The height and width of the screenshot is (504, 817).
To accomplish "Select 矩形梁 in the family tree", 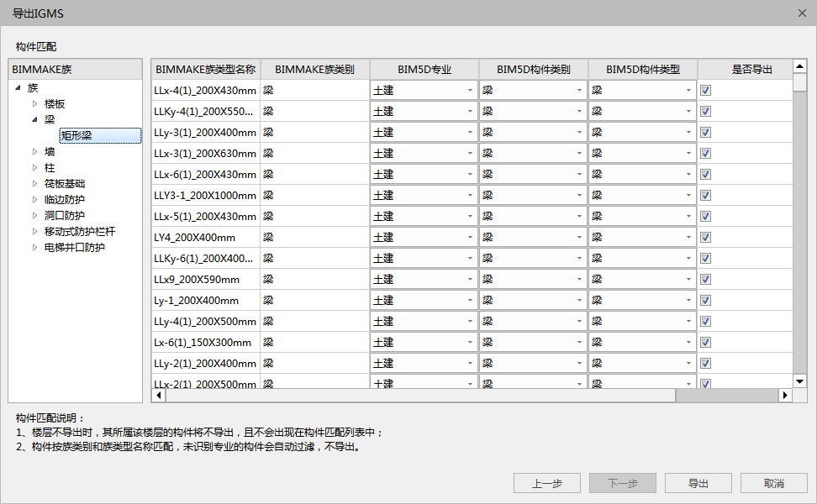I will 100,135.
